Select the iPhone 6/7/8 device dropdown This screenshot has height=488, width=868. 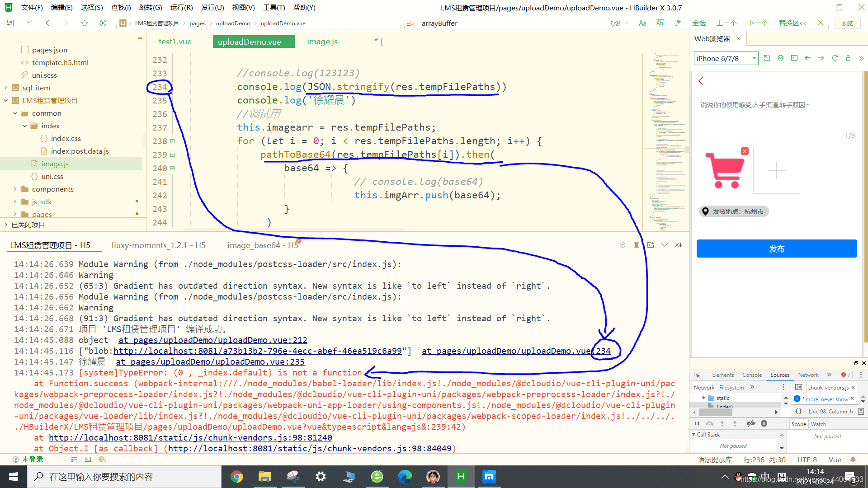(726, 58)
